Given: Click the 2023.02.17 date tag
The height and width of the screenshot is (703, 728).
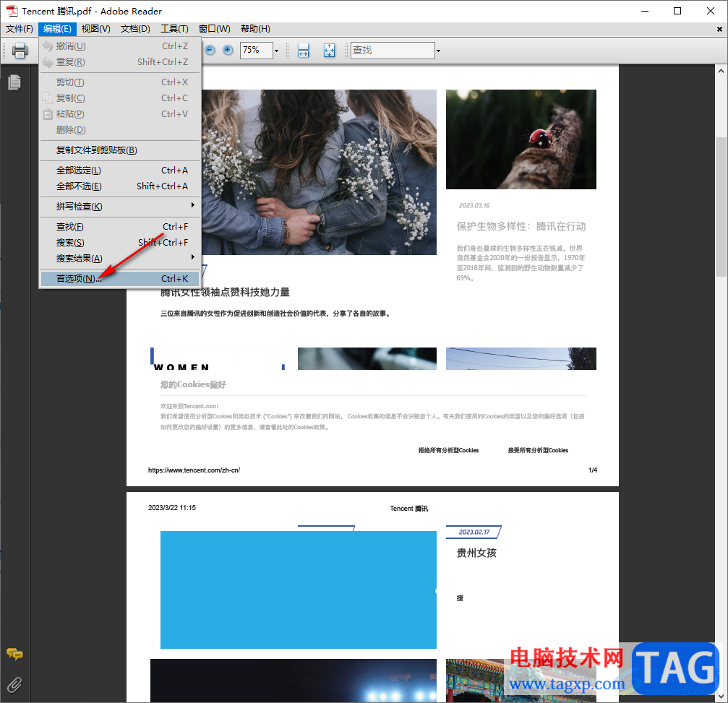Looking at the screenshot, I should tap(474, 532).
